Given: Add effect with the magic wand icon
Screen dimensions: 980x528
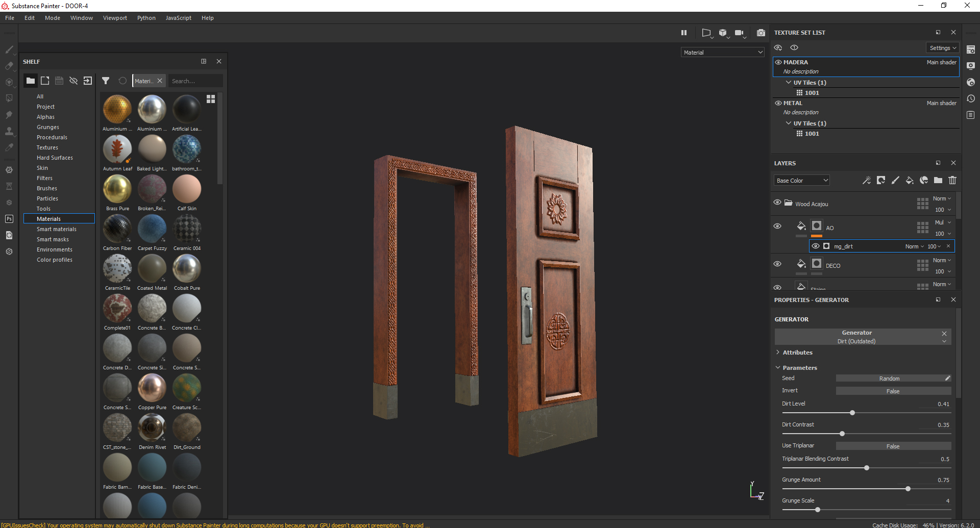Looking at the screenshot, I should [867, 180].
